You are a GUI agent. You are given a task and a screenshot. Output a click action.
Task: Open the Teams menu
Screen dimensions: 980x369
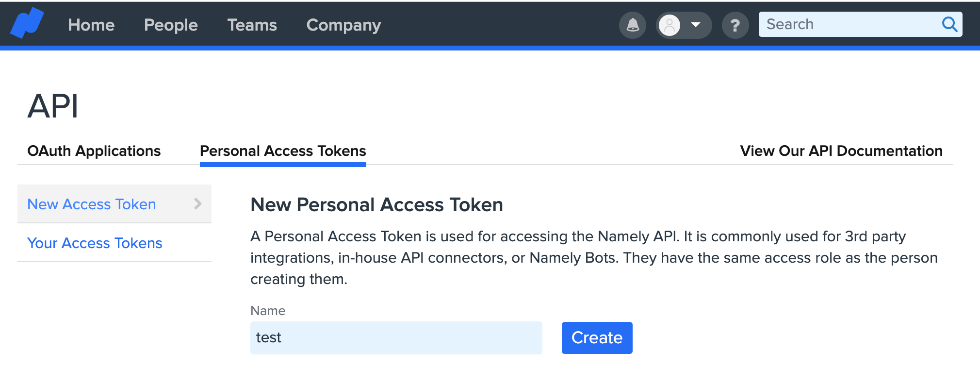click(252, 25)
